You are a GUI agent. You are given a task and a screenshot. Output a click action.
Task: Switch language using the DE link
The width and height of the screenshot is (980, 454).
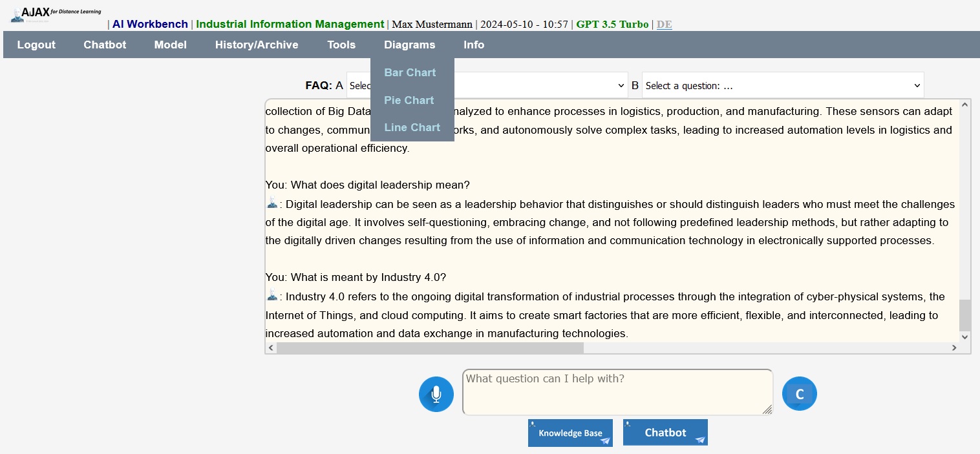[664, 25]
